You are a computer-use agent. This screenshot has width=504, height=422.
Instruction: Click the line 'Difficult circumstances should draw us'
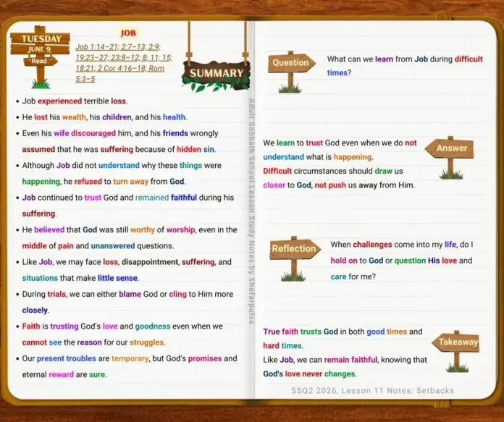tap(333, 171)
